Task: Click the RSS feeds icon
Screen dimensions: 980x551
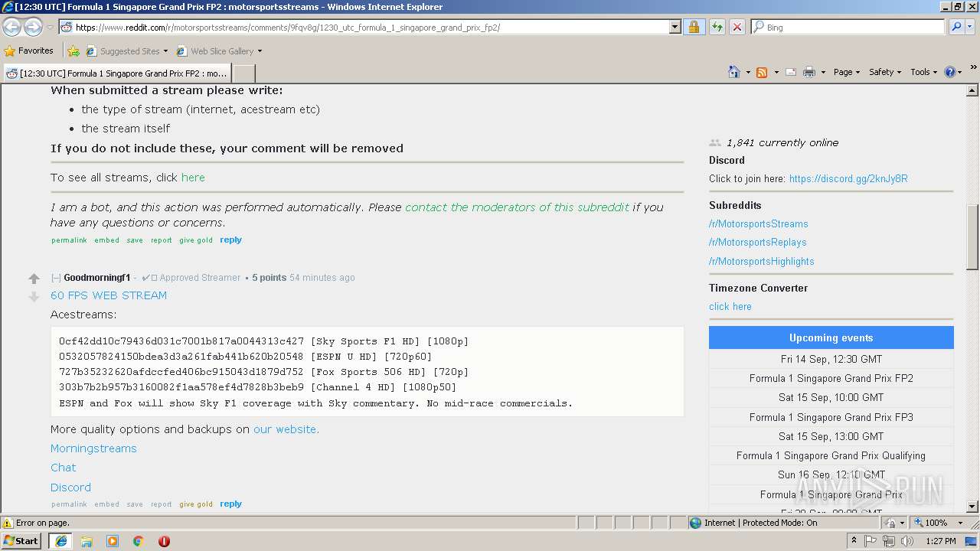Action: pyautogui.click(x=762, y=72)
